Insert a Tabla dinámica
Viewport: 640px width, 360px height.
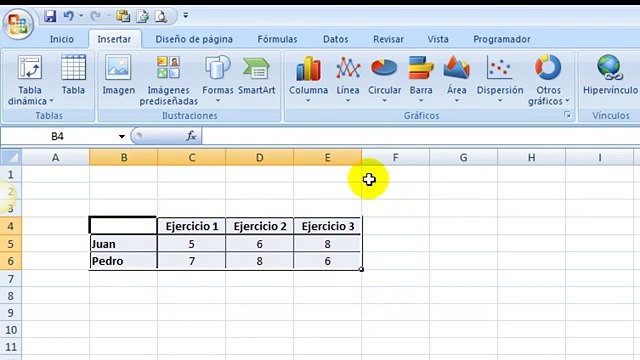pos(30,80)
